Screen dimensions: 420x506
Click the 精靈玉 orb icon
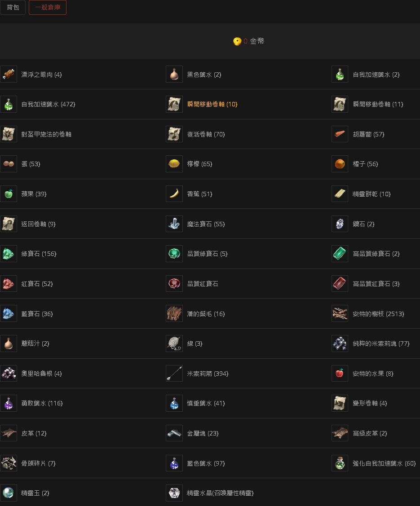pos(9,493)
